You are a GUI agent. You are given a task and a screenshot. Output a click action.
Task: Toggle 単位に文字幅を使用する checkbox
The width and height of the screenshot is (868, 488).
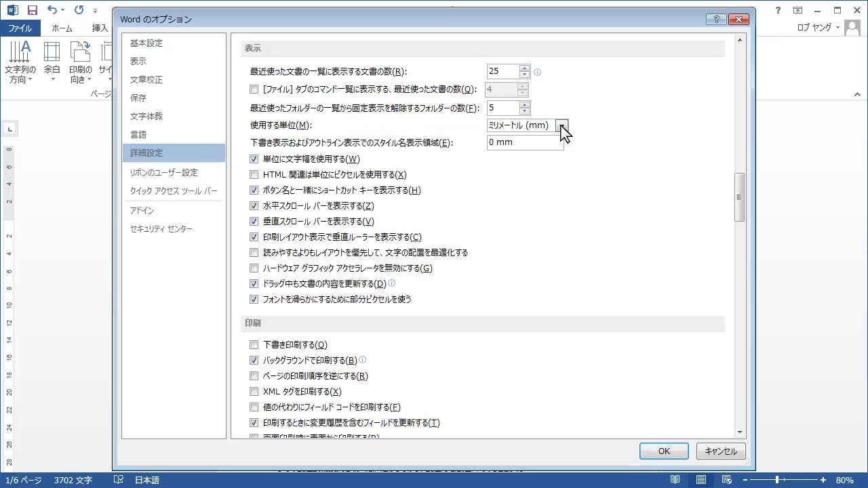254,159
